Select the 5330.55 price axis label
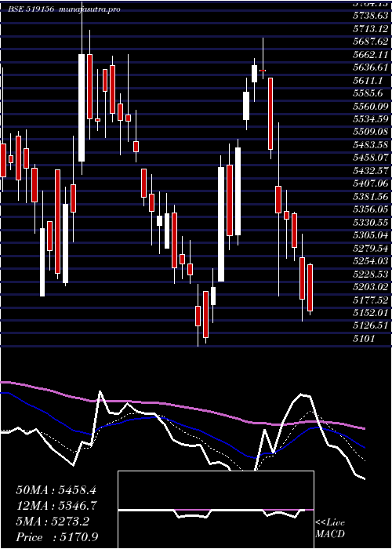The width and height of the screenshot is (392, 549). tap(371, 222)
